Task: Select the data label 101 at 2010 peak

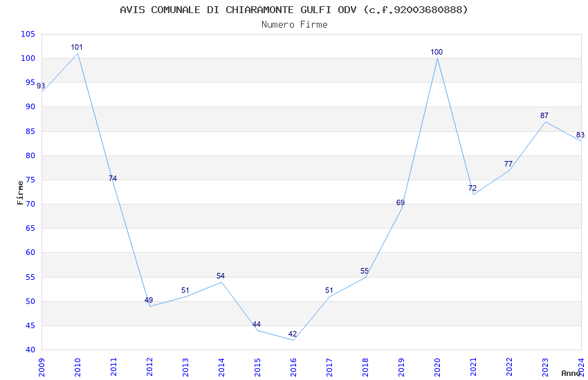Action: pos(77,47)
